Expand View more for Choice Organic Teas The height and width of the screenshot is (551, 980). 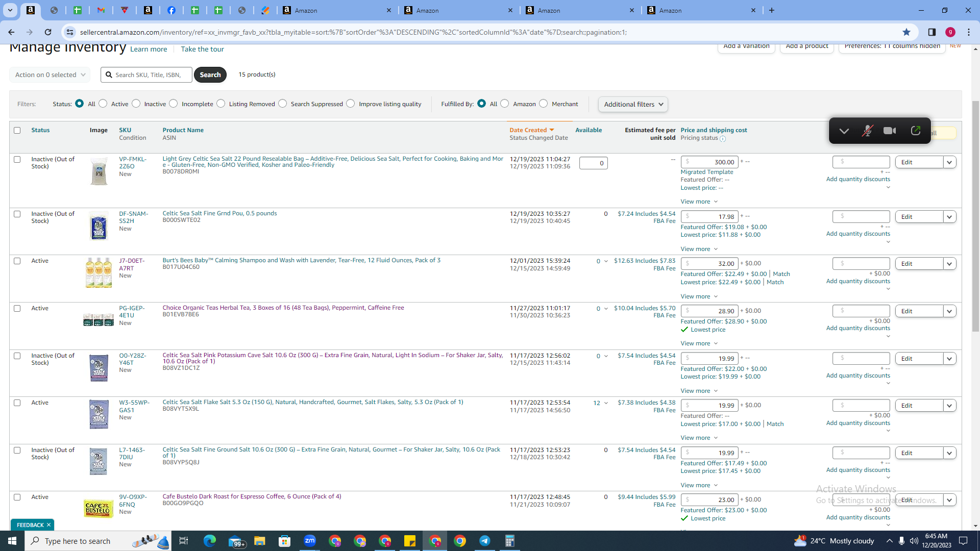[x=699, y=344]
